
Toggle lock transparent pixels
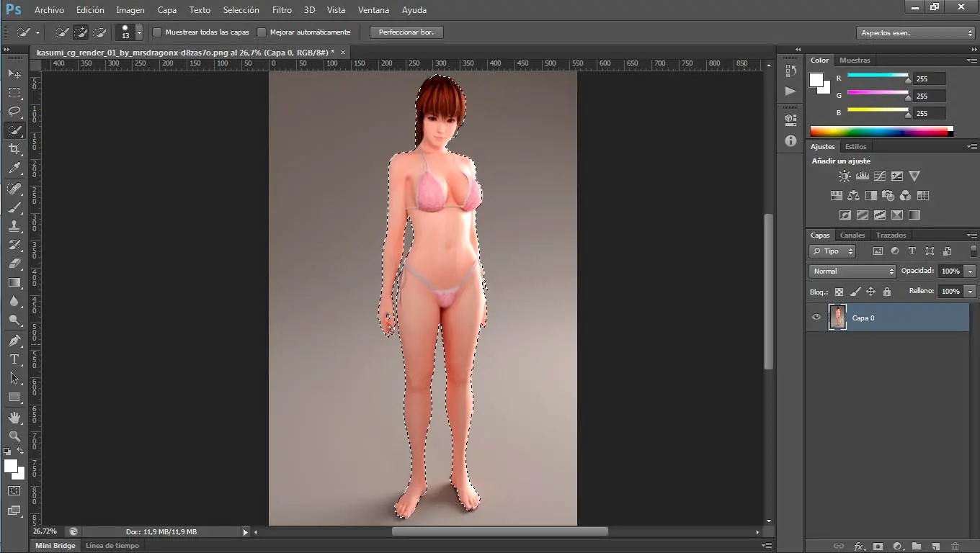click(x=839, y=292)
